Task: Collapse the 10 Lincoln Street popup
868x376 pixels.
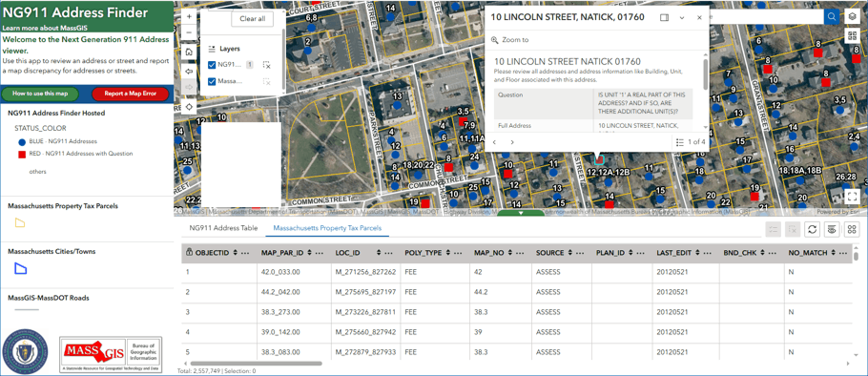Action: tap(682, 17)
